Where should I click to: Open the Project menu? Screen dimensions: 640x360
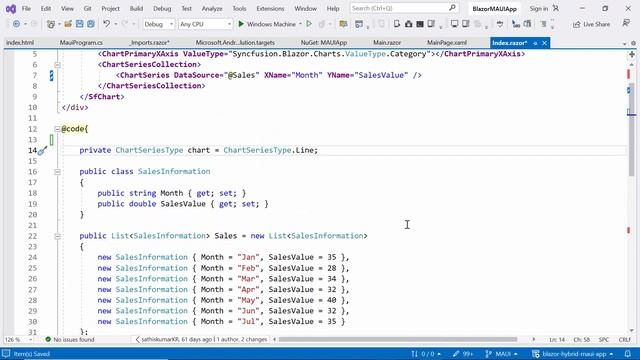click(111, 8)
